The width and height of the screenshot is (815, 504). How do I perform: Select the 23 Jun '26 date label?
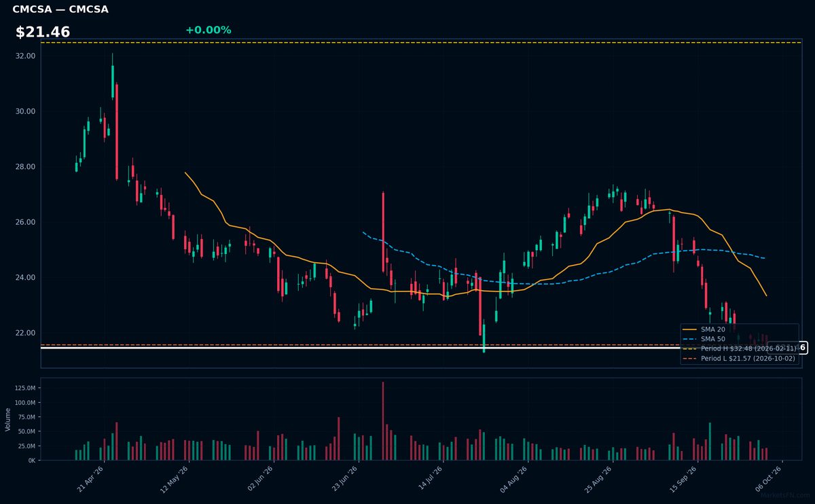(345, 478)
